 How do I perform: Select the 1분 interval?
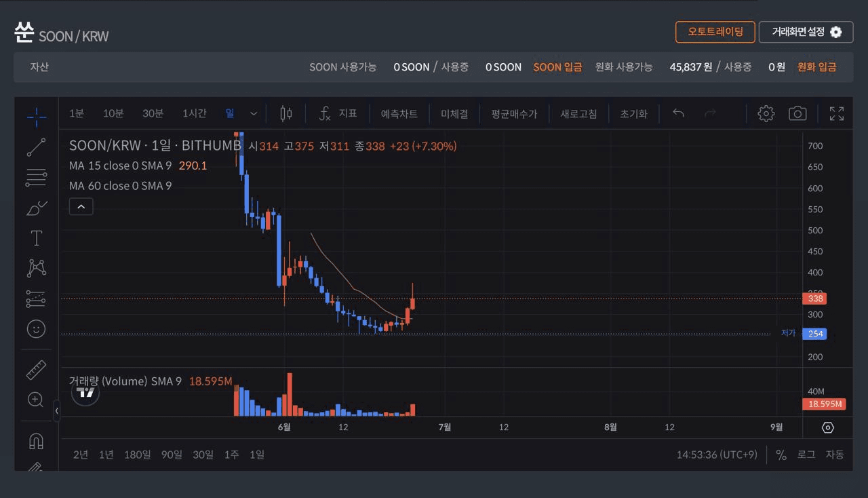pos(77,113)
